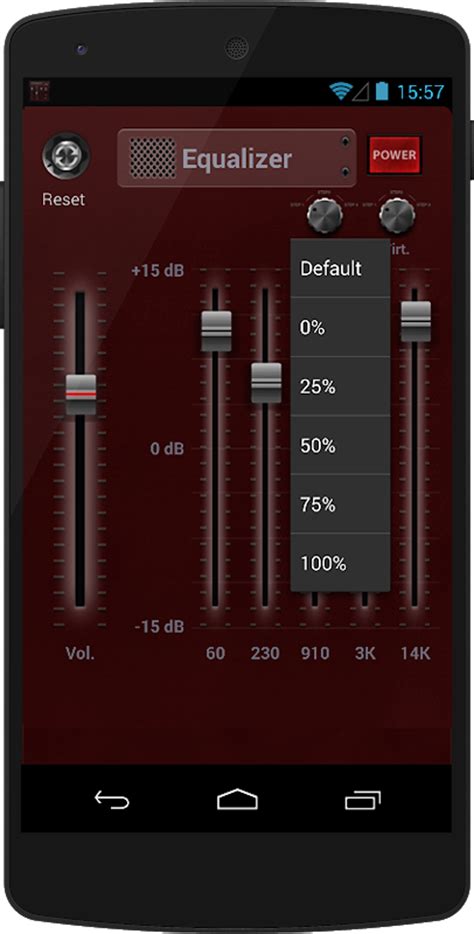Tap the Android Home navigation button
This screenshot has width=474, height=934.
[237, 799]
